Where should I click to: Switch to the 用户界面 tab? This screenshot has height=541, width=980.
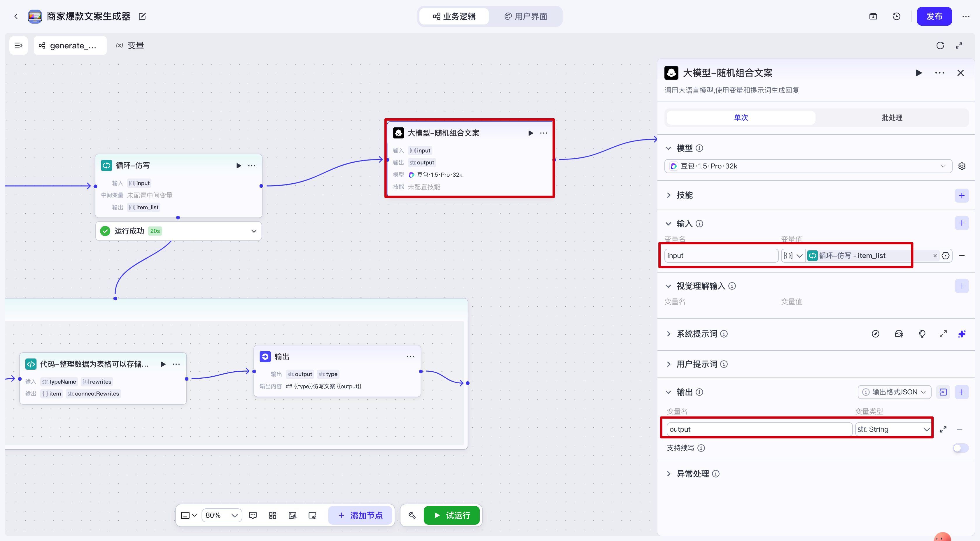click(x=526, y=16)
